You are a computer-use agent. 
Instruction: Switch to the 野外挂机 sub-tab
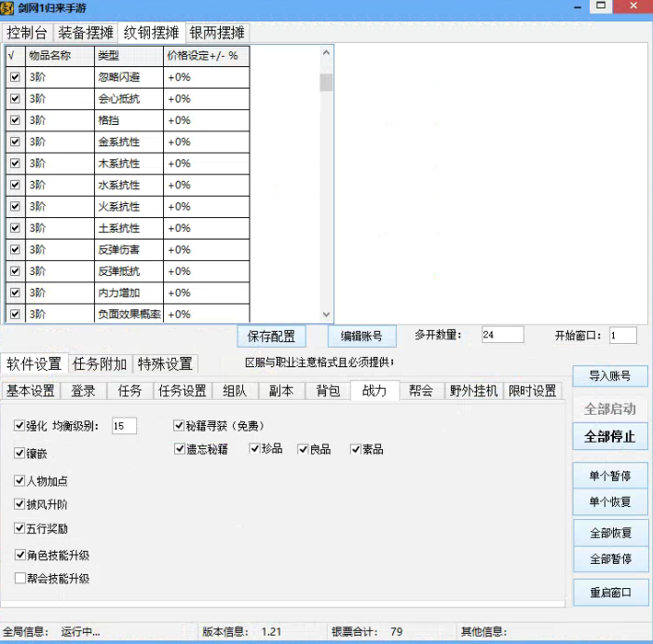pyautogui.click(x=473, y=391)
